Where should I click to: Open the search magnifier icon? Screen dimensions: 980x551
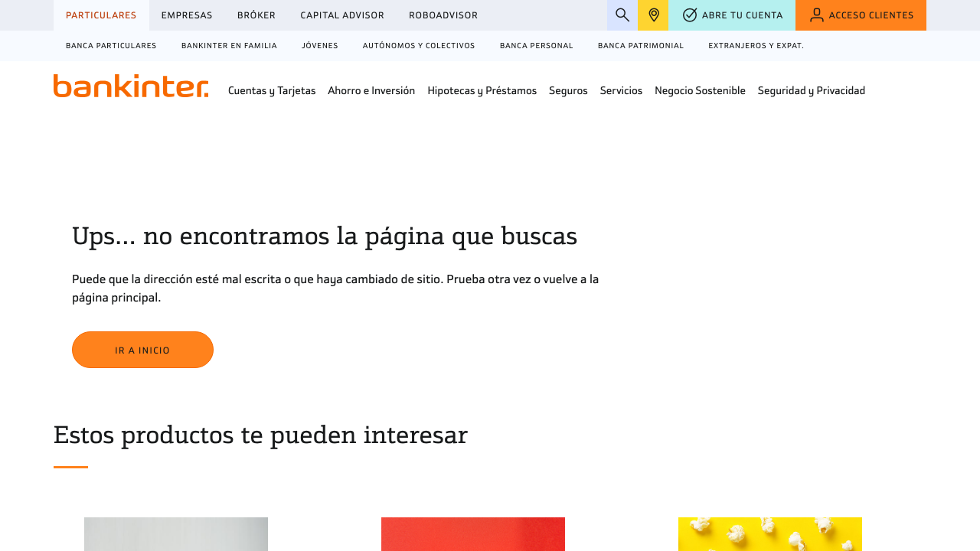(x=622, y=15)
